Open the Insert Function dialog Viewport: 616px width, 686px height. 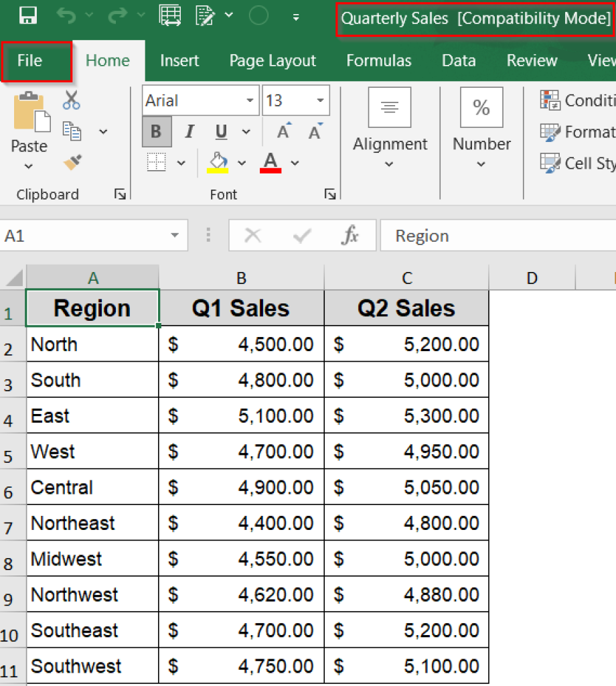click(x=349, y=235)
